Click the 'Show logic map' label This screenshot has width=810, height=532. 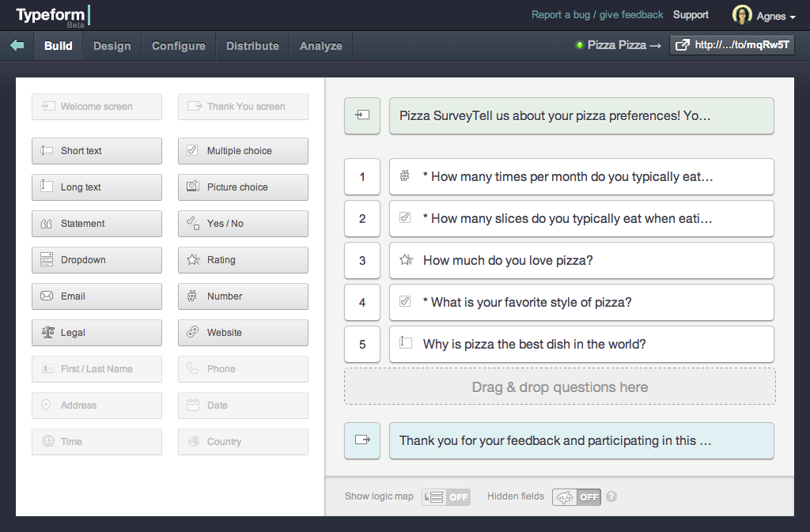[x=379, y=496]
